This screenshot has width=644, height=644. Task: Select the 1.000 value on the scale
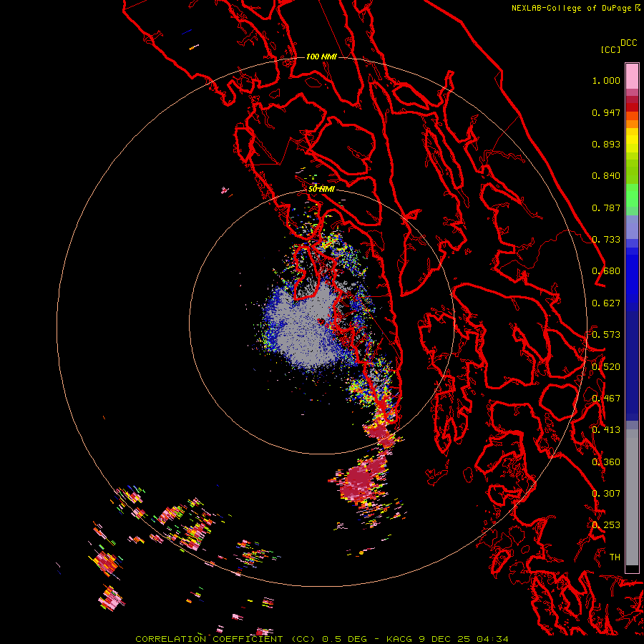[x=606, y=80]
